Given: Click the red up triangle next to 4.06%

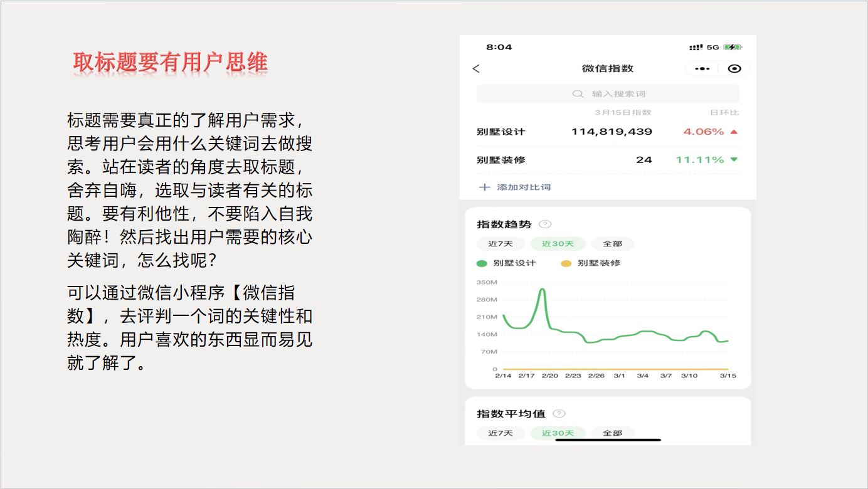Looking at the screenshot, I should 734,132.
